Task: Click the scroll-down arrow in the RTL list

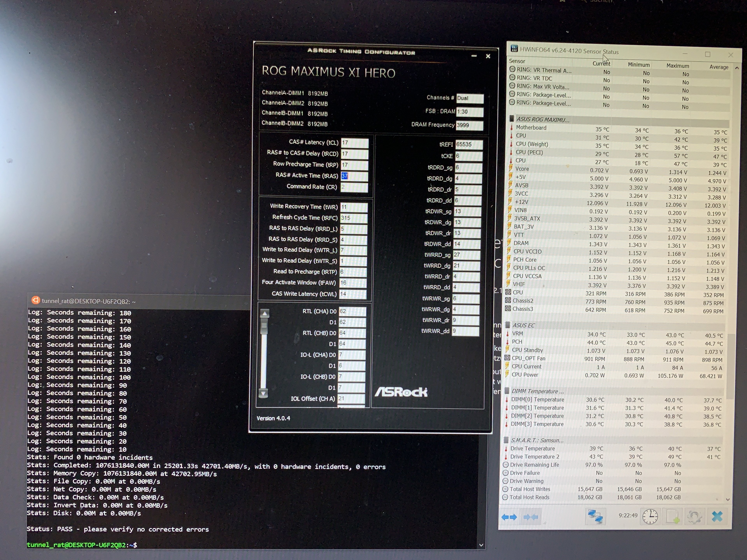Action: point(264,393)
